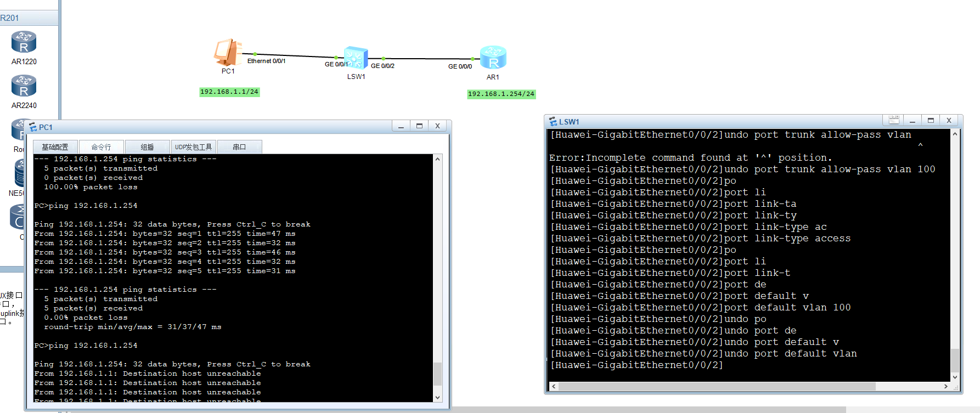Click the LSW1 switch in topology
980x413 pixels.
click(356, 58)
